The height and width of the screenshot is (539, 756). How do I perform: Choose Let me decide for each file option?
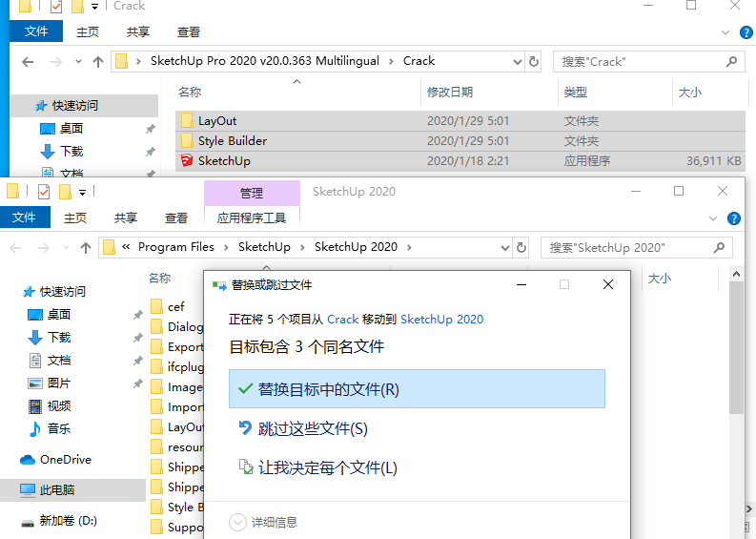click(317, 467)
